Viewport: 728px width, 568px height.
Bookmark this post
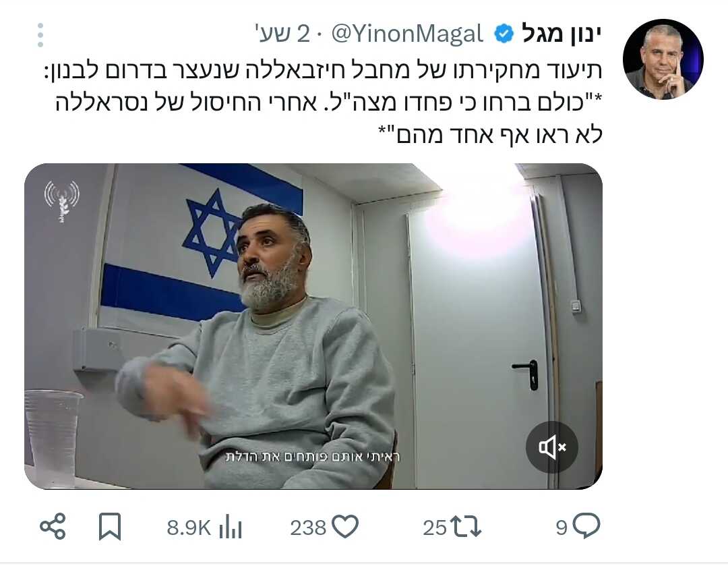[110, 527]
